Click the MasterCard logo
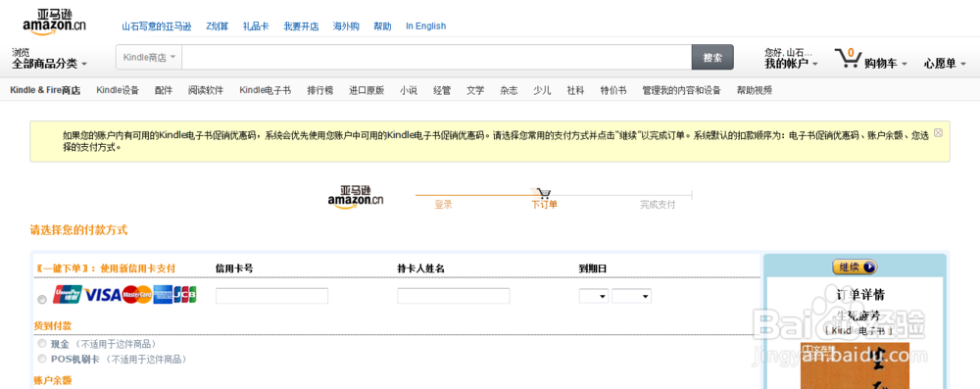Screen dimensions: 980x389 pyautogui.click(x=137, y=295)
